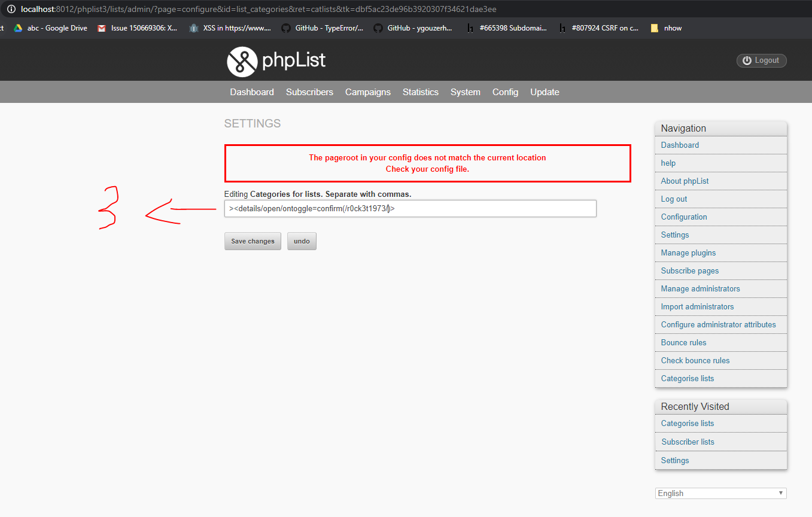
Task: Open Configuration link in sidebar
Action: tap(684, 217)
